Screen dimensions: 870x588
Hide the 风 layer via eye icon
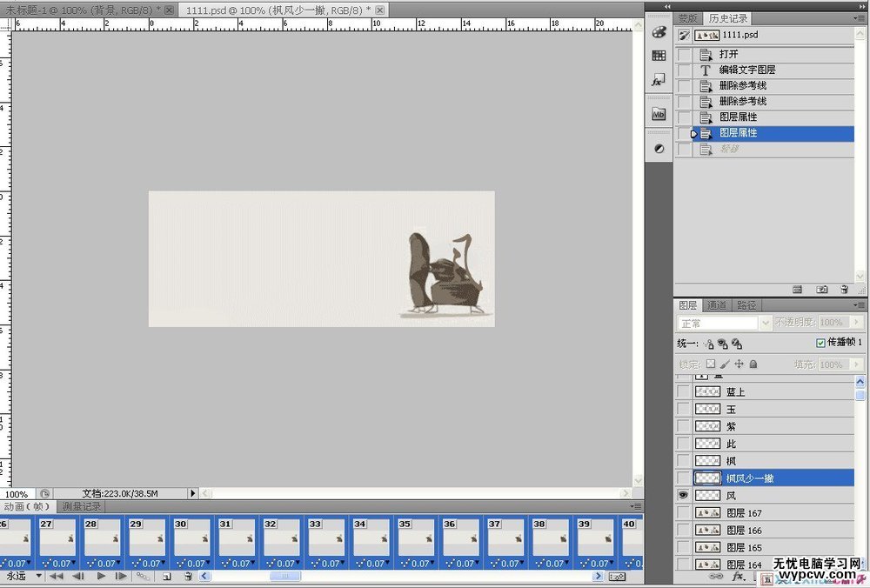[683, 495]
